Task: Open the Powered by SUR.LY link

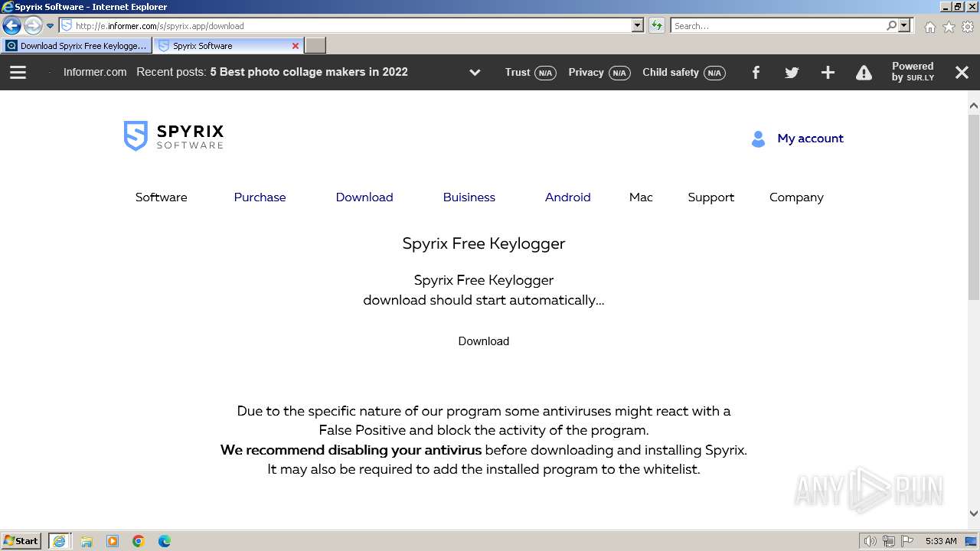Action: tap(913, 72)
